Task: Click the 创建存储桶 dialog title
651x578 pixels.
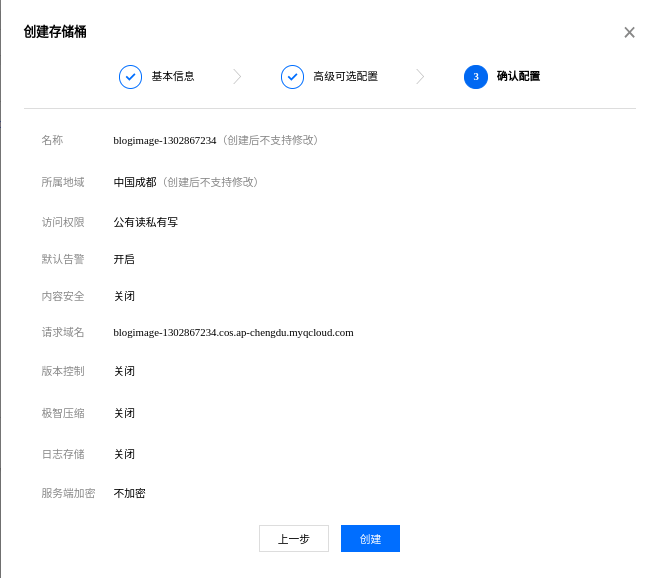Action: pos(55,32)
